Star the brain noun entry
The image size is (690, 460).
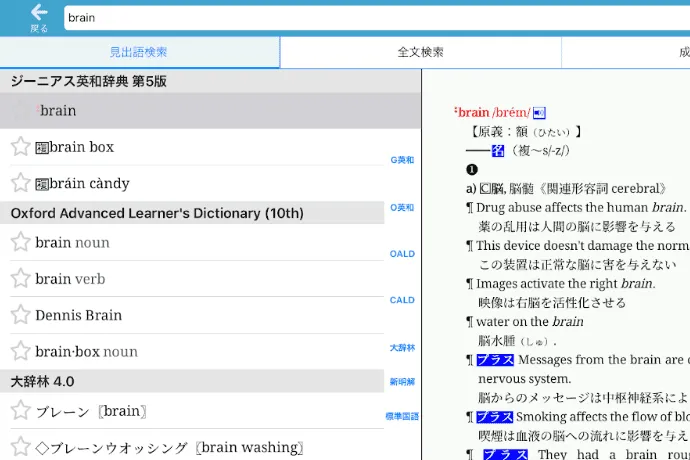tap(21, 242)
